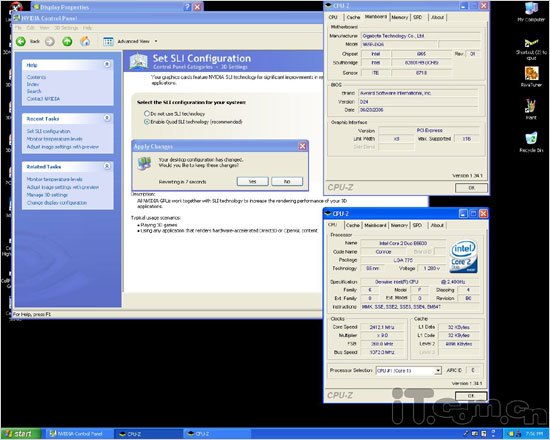Click the Set SLI Configuration header icon
Image resolution: width=550 pixels, height=440 pixels.
click(x=139, y=61)
